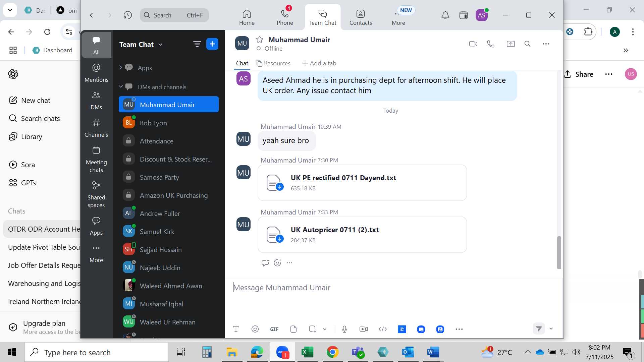This screenshot has width=644, height=362.
Task: Open Samuel Kirk chat
Action: [x=168, y=232]
